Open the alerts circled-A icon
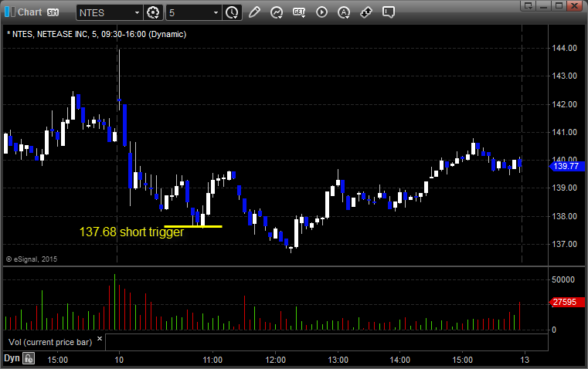Screen dimensions: 588x369 pos(344,12)
